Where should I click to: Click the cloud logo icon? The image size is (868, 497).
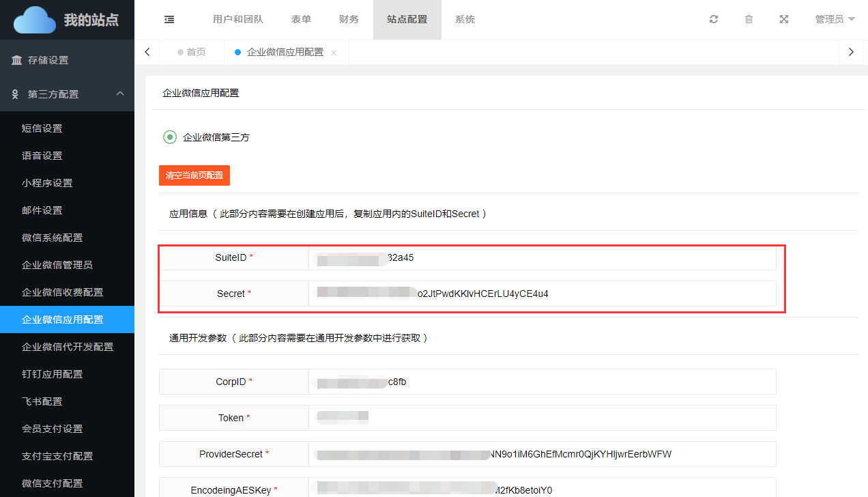tap(34, 20)
